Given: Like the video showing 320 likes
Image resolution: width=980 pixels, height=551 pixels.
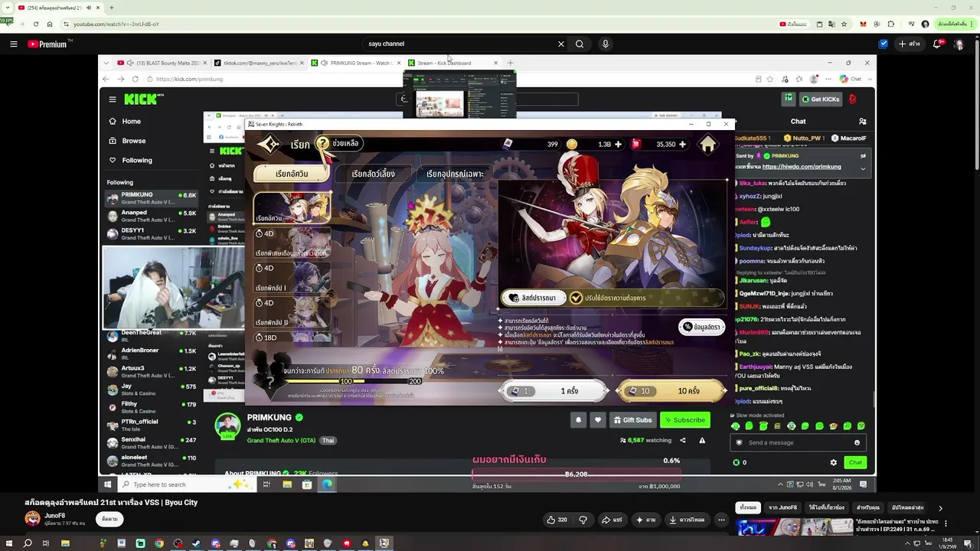Looking at the screenshot, I should point(557,520).
